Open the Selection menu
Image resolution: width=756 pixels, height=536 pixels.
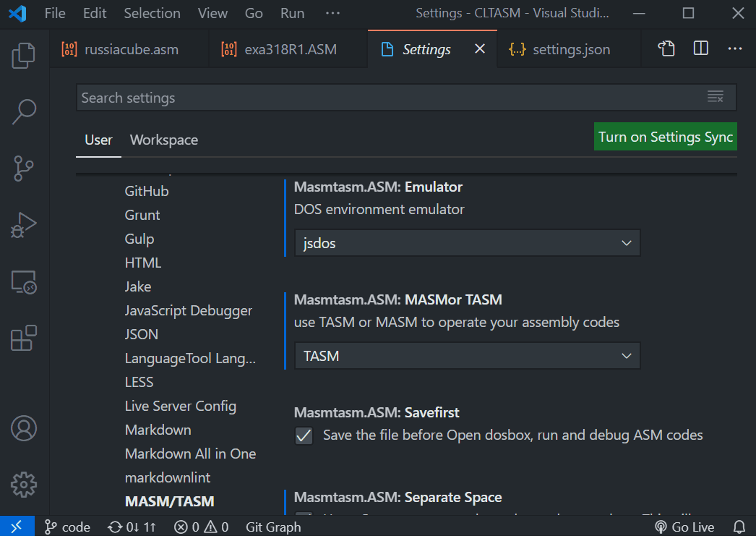click(153, 13)
